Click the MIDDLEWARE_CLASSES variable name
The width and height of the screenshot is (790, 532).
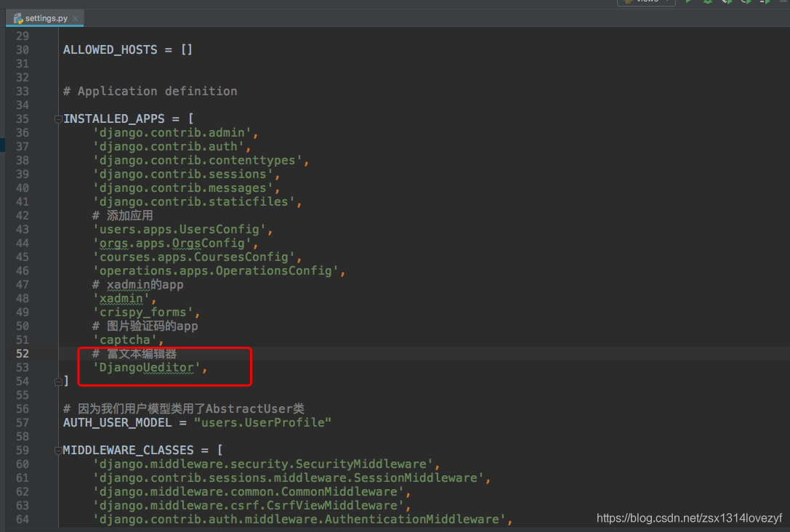128,451
